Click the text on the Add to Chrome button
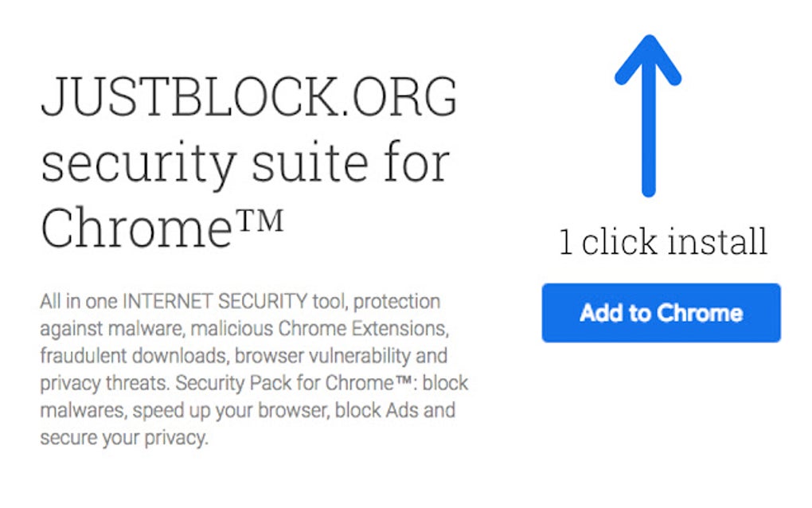 pos(660,313)
